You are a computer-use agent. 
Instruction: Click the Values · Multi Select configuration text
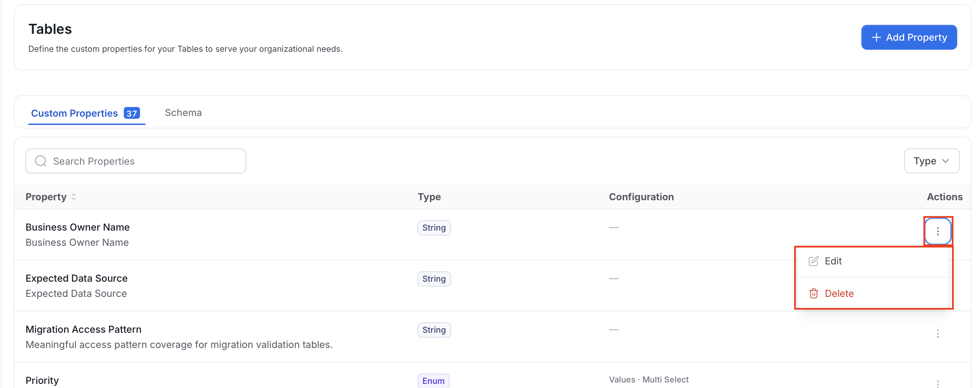click(x=649, y=380)
